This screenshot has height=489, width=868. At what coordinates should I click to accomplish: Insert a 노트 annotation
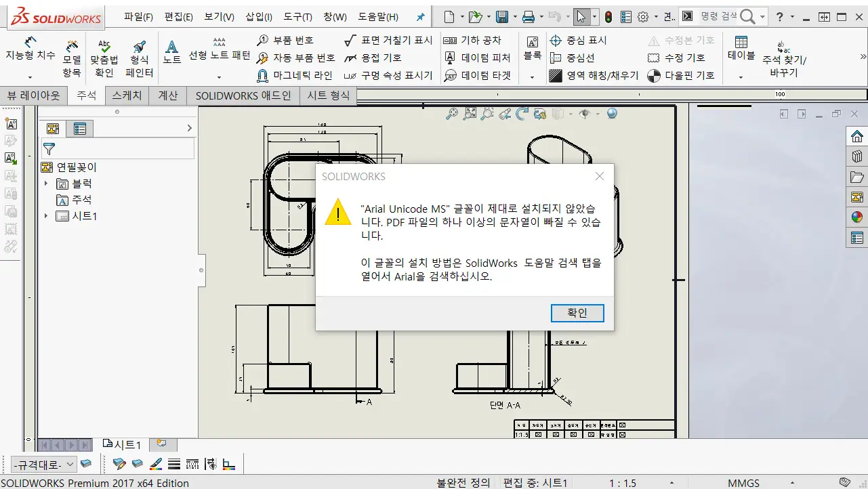[x=172, y=51]
